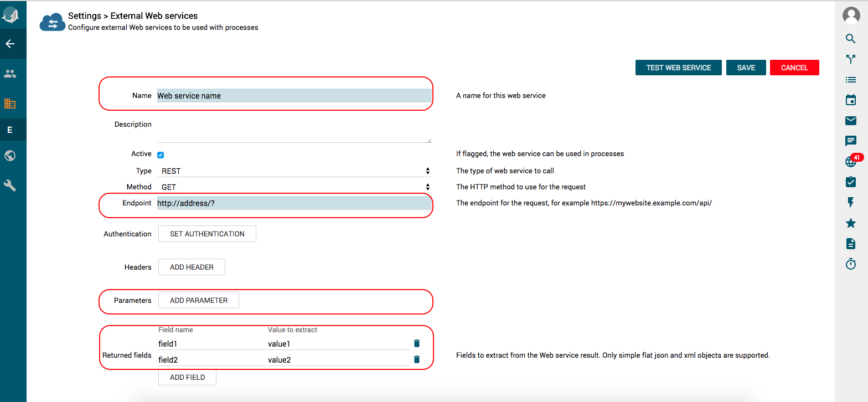Click the application logo at top left
This screenshot has width=868, height=402.
(x=11, y=14)
